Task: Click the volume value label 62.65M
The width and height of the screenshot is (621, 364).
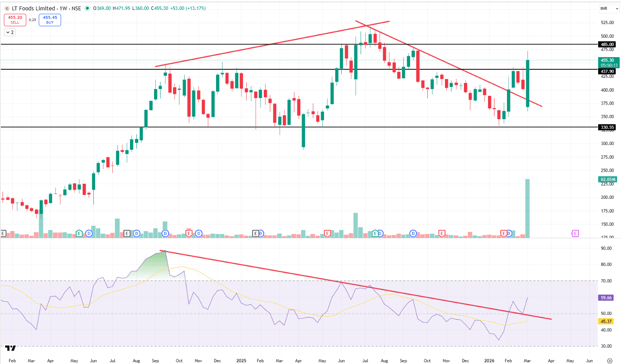Action: point(608,179)
